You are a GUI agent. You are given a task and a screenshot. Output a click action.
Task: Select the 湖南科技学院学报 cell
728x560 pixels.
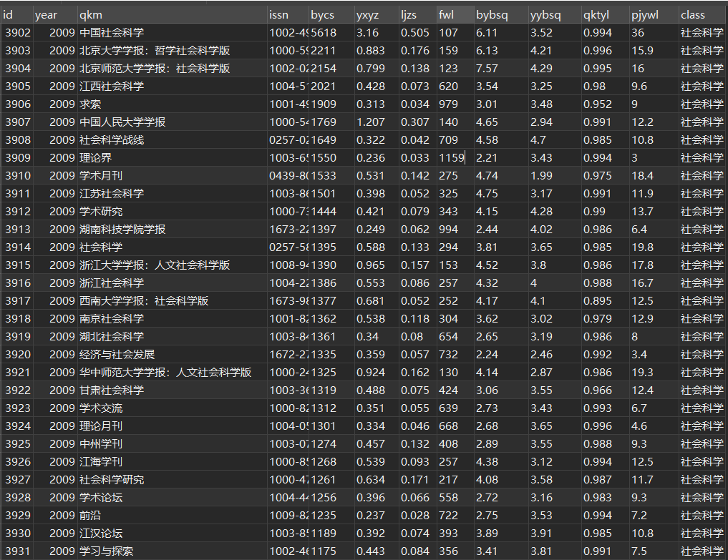(173, 229)
